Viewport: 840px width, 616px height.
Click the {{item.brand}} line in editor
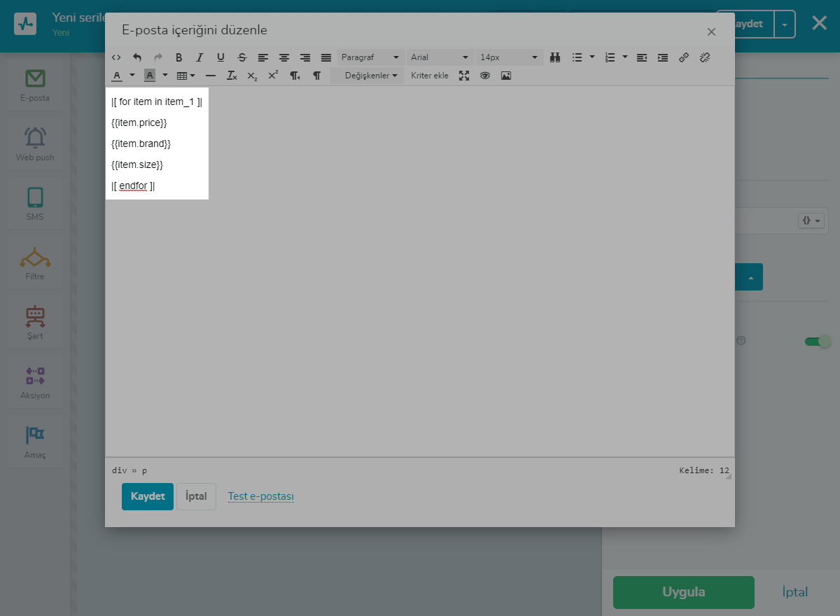point(141,143)
